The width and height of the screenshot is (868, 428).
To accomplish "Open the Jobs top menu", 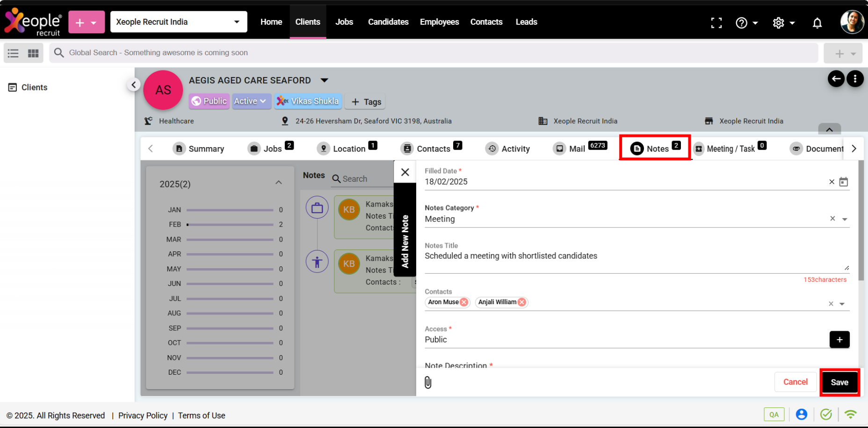I will [x=344, y=22].
